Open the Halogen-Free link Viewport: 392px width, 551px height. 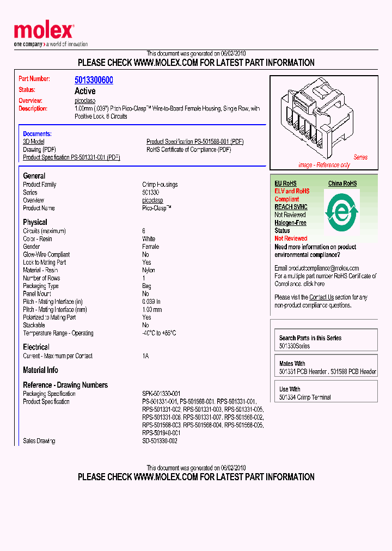point(291,223)
